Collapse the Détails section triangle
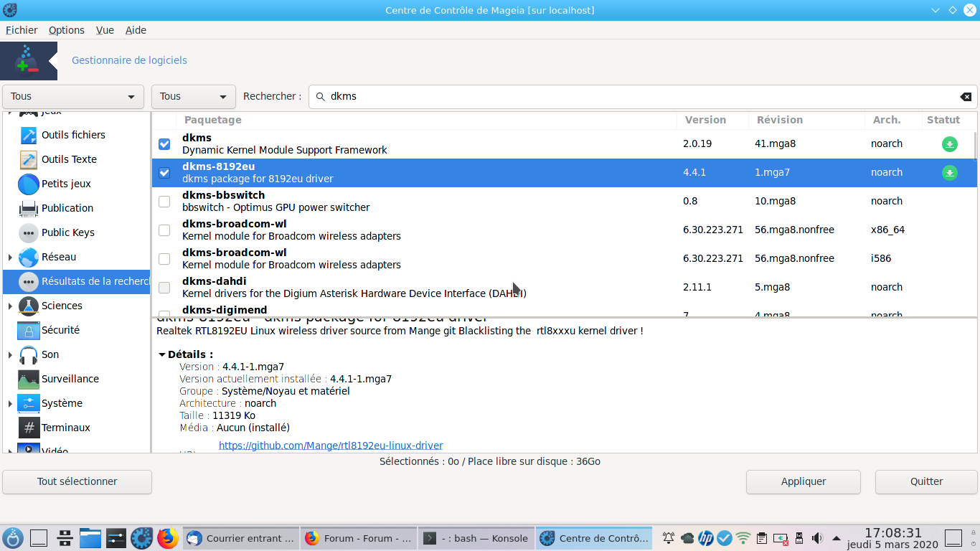 (x=162, y=354)
